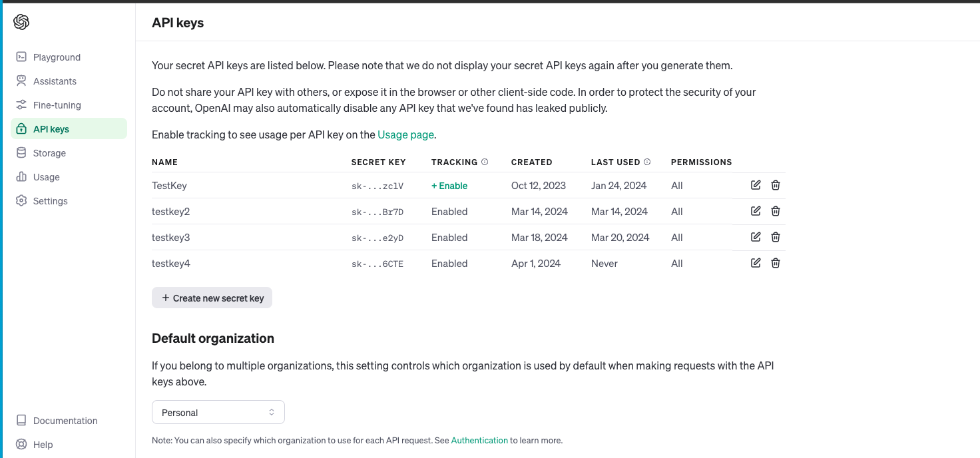Open the Authentication link
This screenshot has width=980, height=458.
(x=479, y=440)
